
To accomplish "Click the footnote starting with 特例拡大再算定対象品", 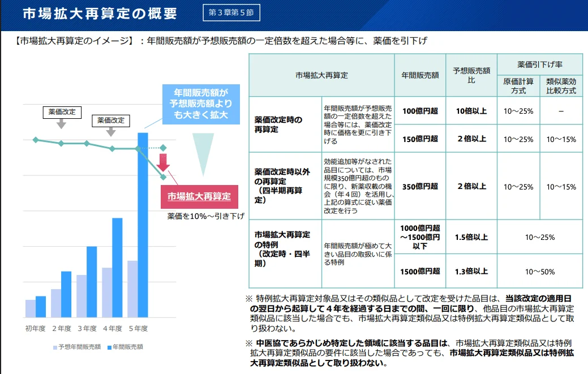I will [x=410, y=313].
